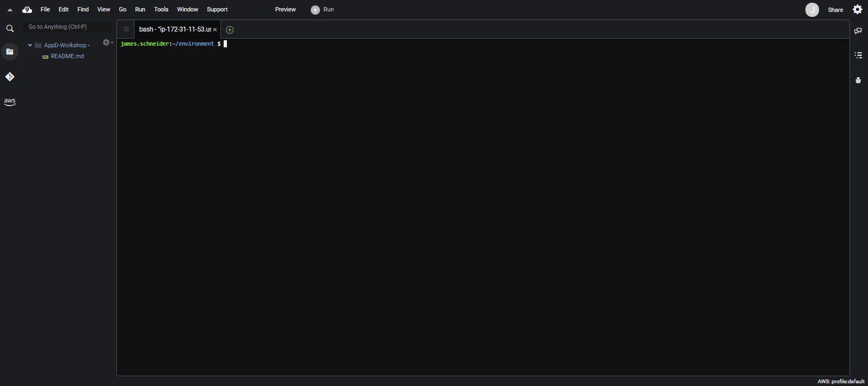Click the Share button
This screenshot has height=386, width=868.
point(835,10)
